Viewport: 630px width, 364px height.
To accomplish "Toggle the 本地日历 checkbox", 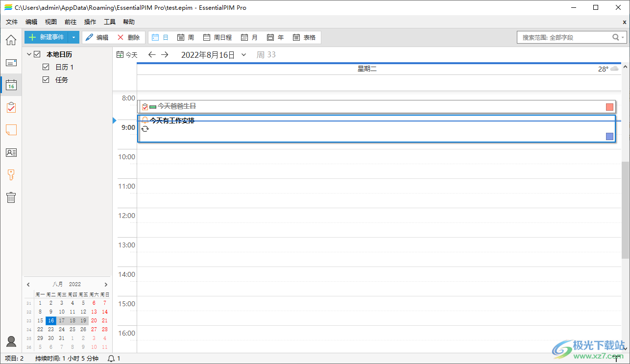I will tap(37, 54).
